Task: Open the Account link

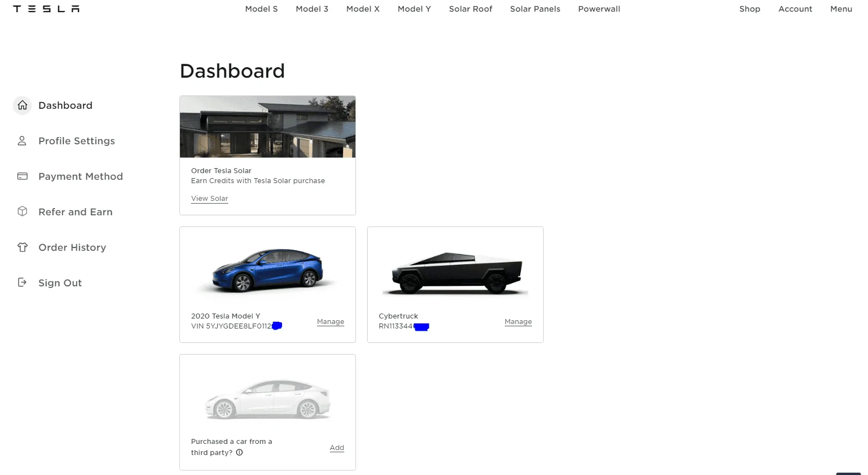Action: click(795, 9)
